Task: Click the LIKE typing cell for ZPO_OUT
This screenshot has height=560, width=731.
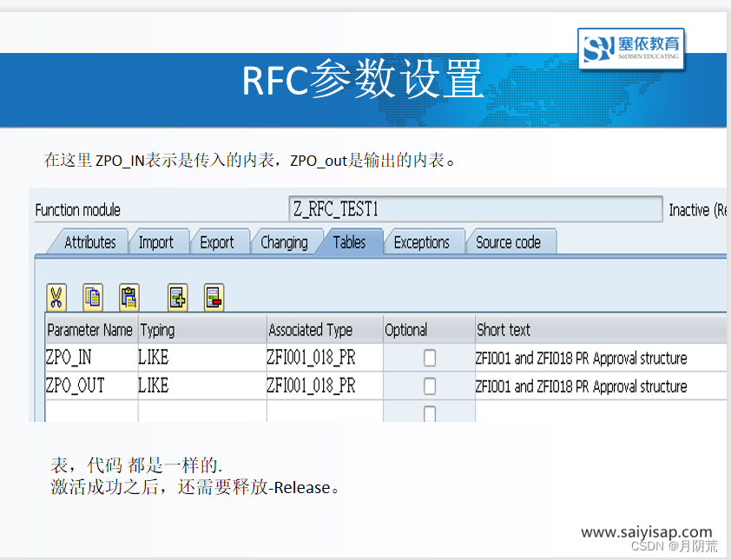Action: tap(202, 385)
